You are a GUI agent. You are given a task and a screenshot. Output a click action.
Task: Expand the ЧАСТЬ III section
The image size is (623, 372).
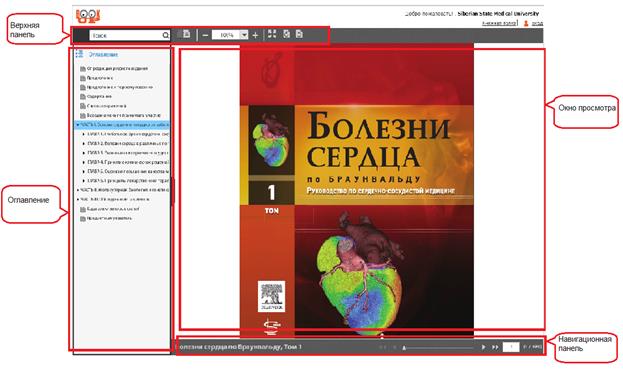click(77, 200)
